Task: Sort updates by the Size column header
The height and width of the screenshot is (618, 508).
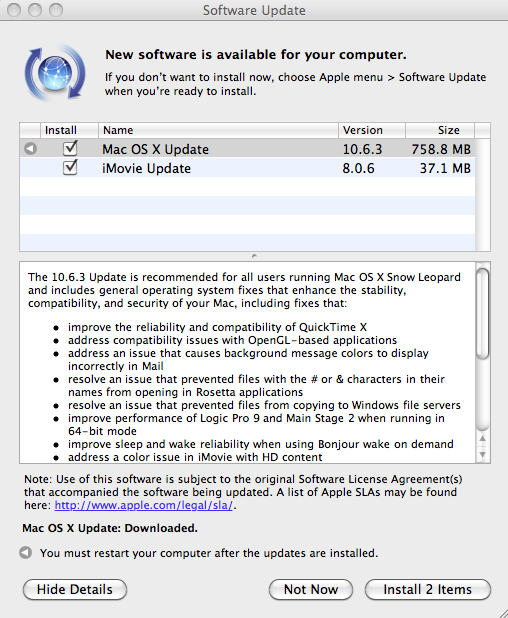Action: pos(440,130)
